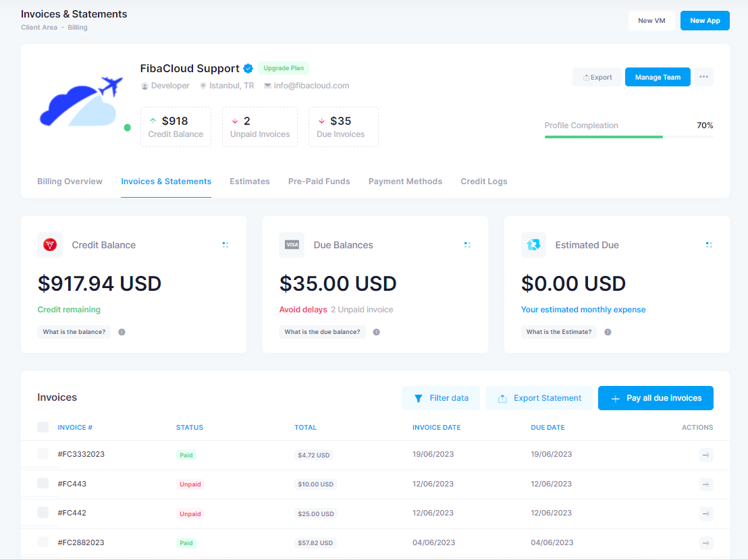
Task: Click info icon beside 'What is the Estimate?'
Action: [x=608, y=332]
